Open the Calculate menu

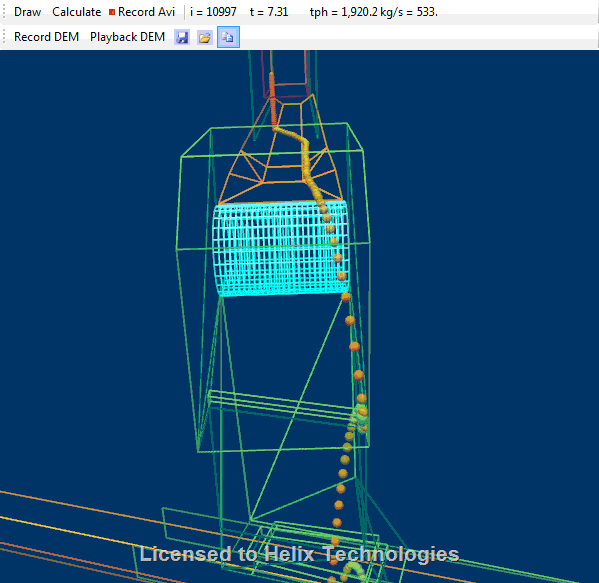[x=76, y=12]
